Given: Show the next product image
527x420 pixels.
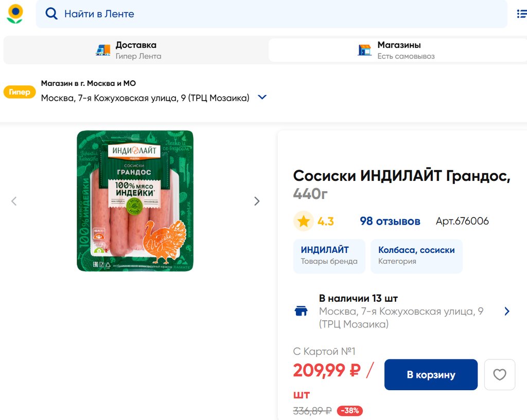Looking at the screenshot, I should click(257, 201).
